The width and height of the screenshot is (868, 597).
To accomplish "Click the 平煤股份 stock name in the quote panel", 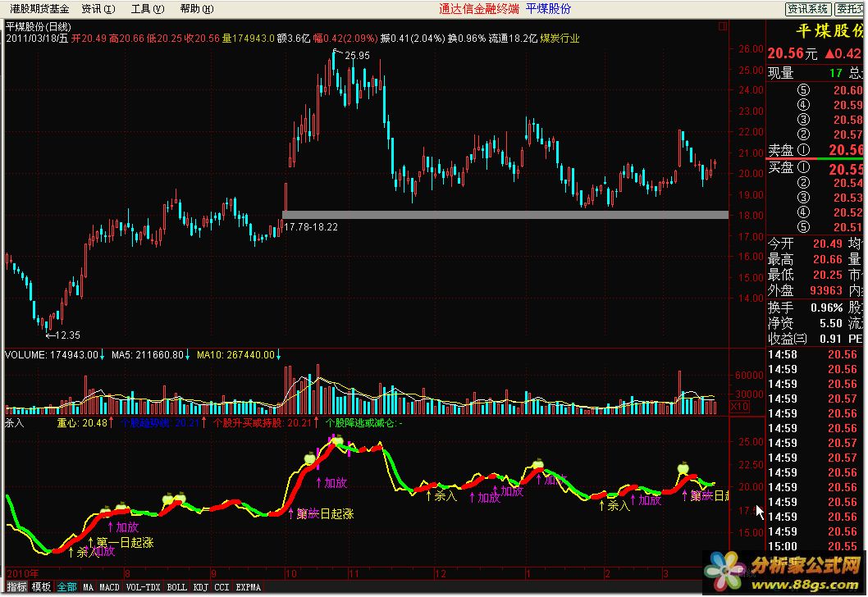I will (829, 30).
